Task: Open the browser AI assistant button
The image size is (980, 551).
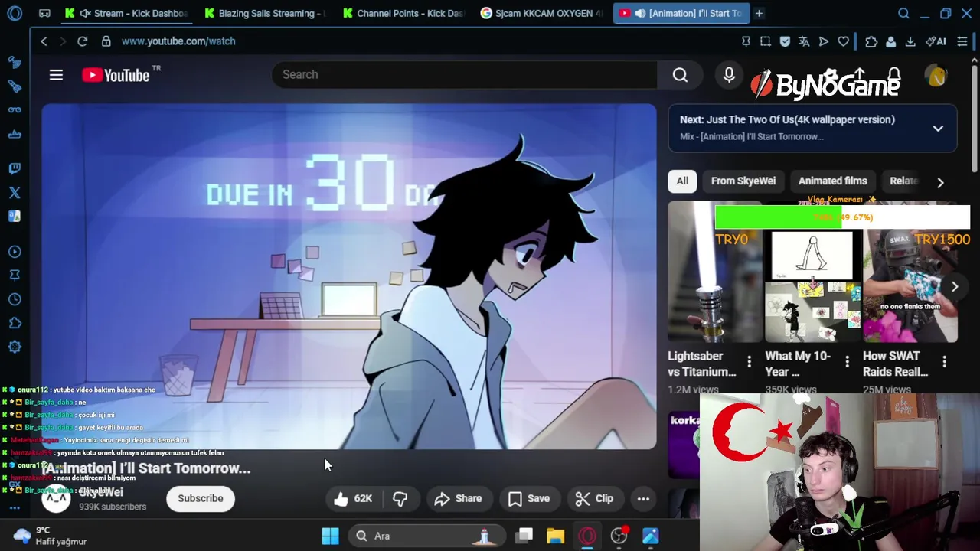Action: [936, 41]
